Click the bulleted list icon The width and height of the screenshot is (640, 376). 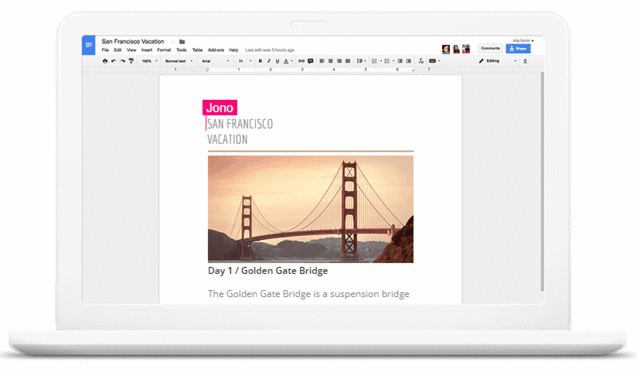coord(387,61)
